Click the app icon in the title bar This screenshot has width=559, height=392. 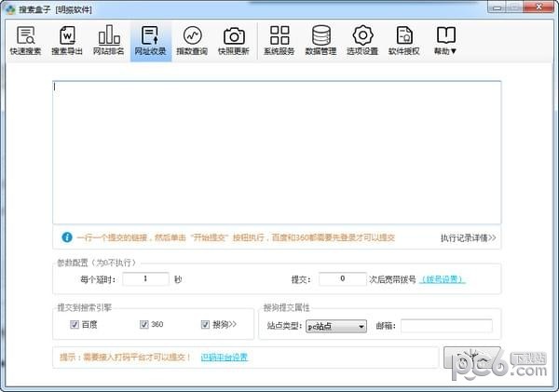coord(10,9)
